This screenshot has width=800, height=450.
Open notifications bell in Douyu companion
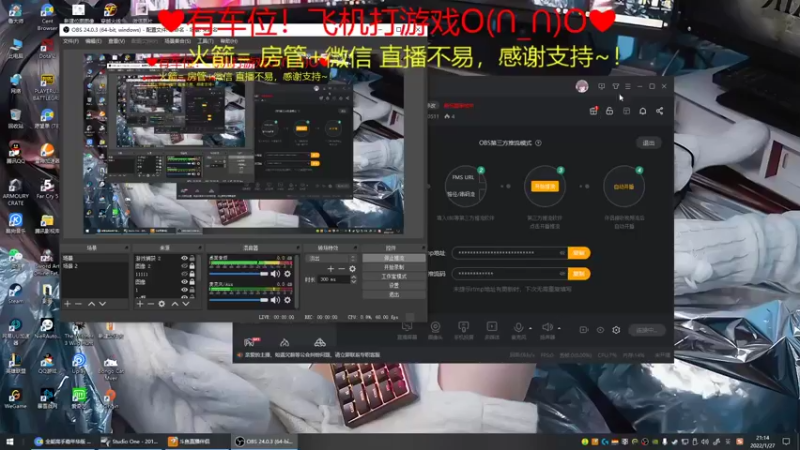point(643,111)
